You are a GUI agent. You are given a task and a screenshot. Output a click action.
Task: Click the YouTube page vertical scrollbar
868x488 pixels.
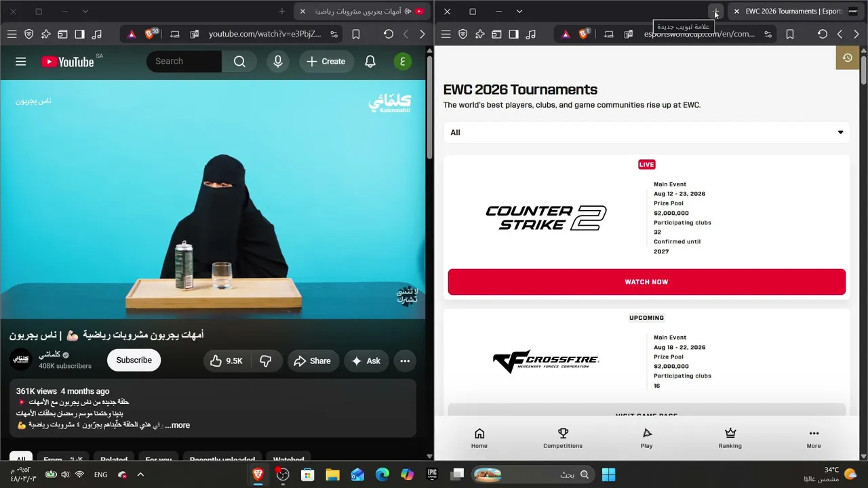[430, 108]
